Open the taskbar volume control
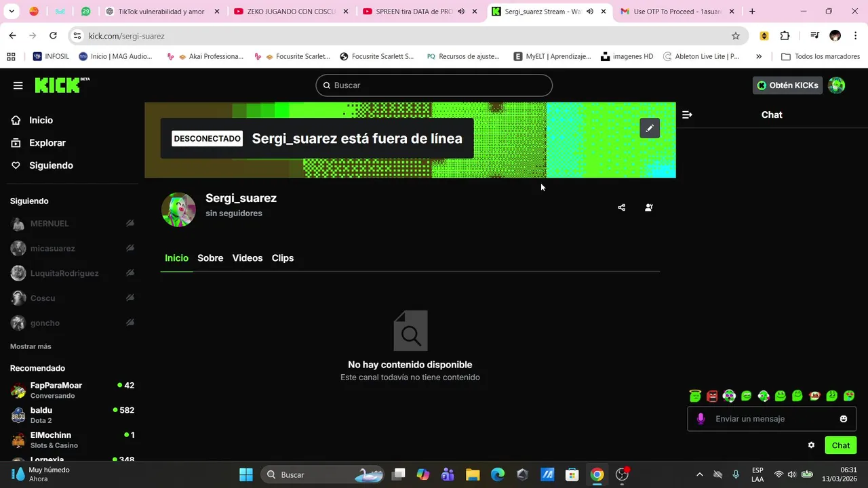 tap(791, 474)
